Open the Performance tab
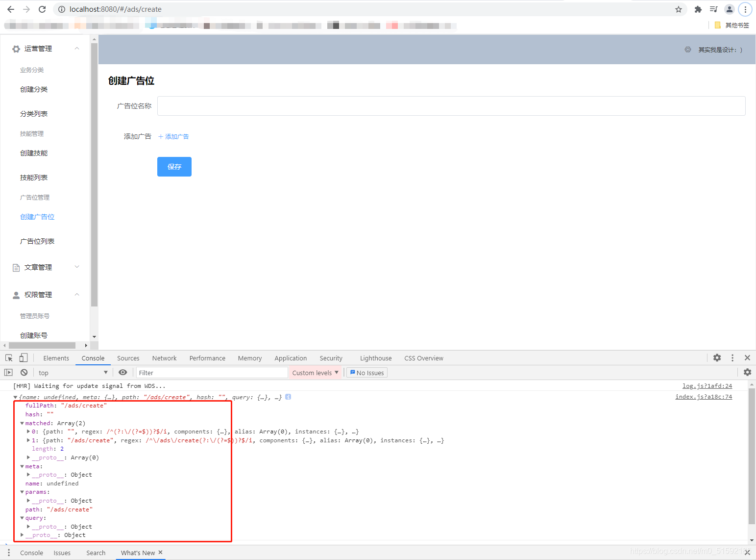The height and width of the screenshot is (560, 756). [208, 358]
